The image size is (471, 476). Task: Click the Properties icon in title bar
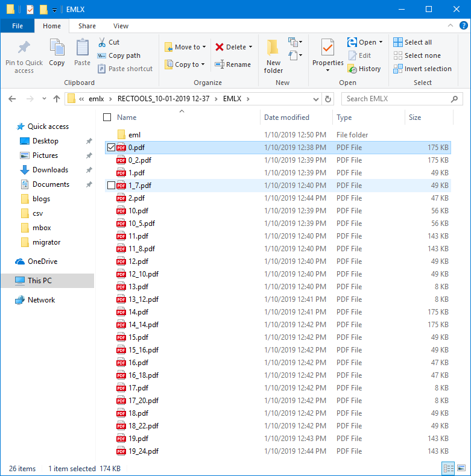(x=30, y=10)
